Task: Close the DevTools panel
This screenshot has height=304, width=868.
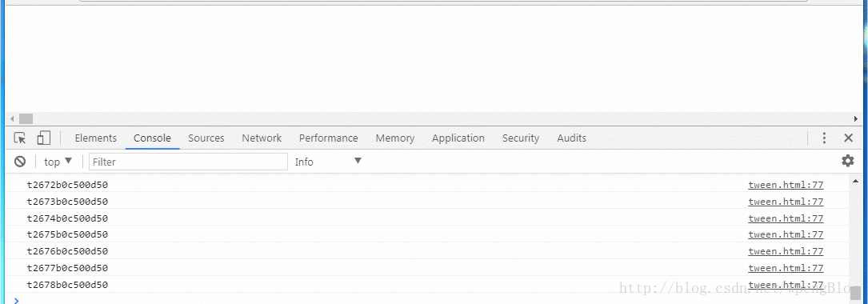Action: (848, 138)
